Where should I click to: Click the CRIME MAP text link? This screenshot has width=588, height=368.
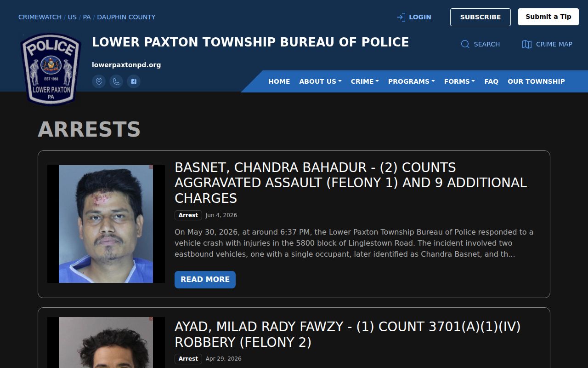554,44
